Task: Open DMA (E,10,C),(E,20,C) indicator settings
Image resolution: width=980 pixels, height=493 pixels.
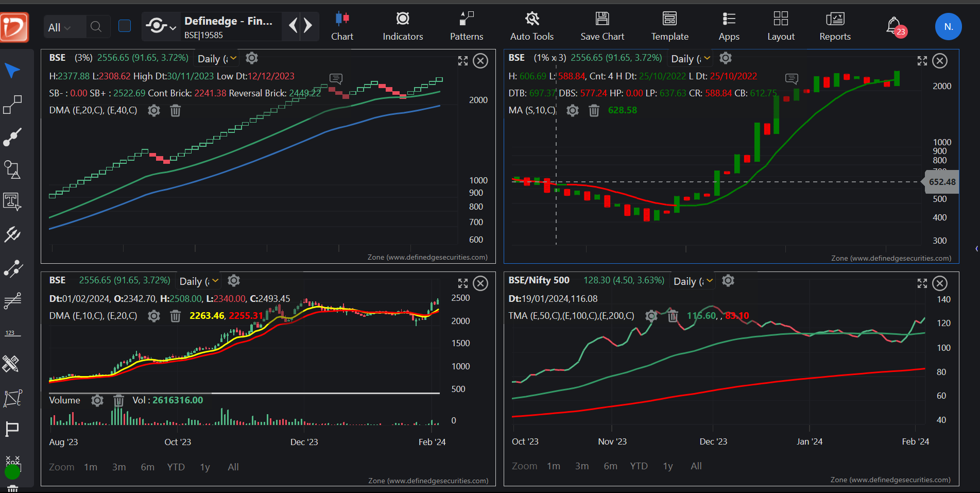Action: (x=154, y=316)
